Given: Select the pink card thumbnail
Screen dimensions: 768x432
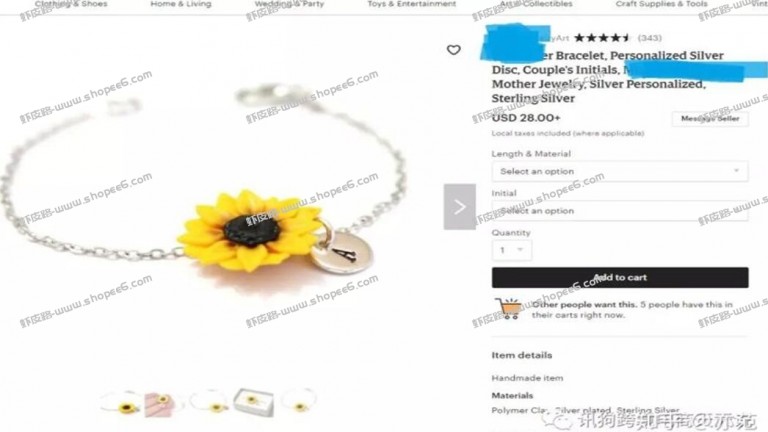Looking at the screenshot, I should (x=159, y=404).
